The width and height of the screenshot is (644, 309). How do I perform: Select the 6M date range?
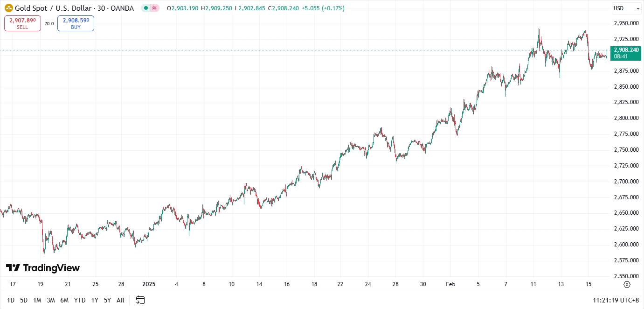pos(64,300)
